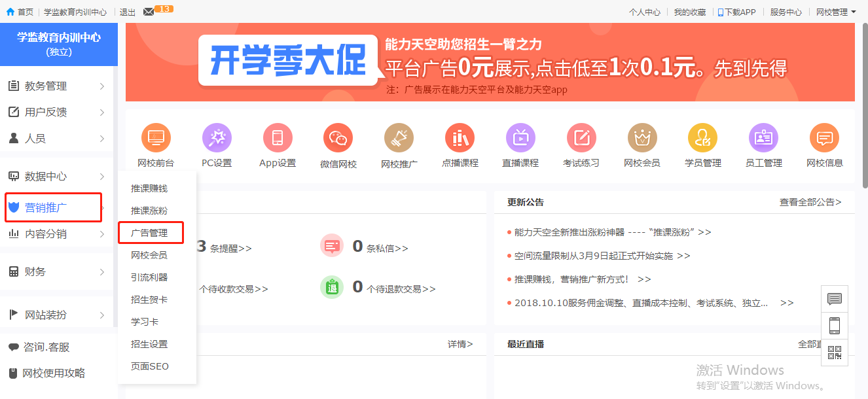Click the PC设置 icon
Image resolution: width=868 pixels, height=399 pixels.
tap(217, 138)
